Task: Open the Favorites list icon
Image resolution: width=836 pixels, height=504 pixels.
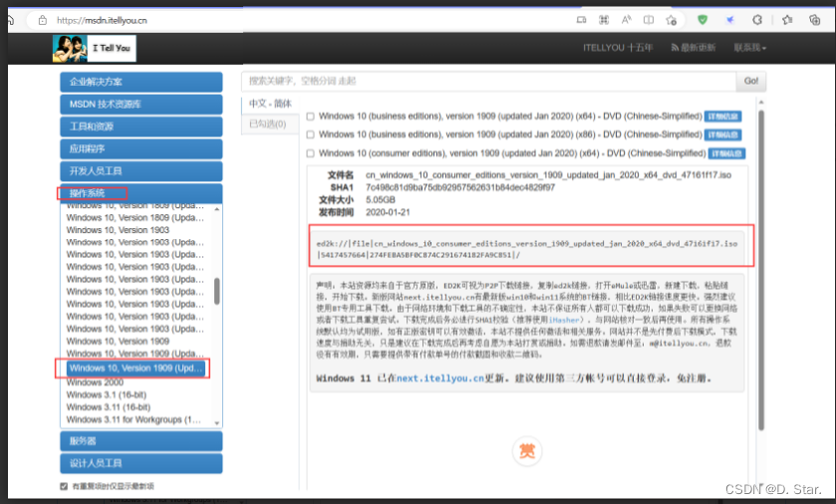Action: [787, 20]
